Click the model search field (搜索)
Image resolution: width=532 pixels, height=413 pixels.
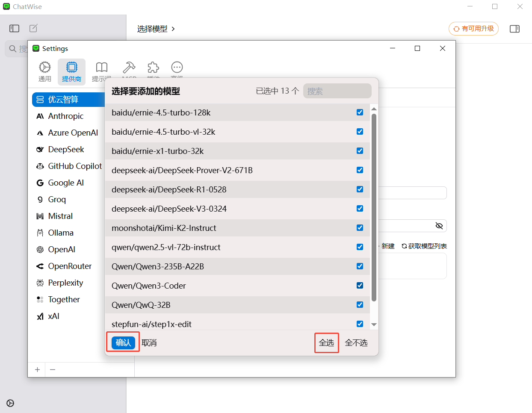[337, 91]
